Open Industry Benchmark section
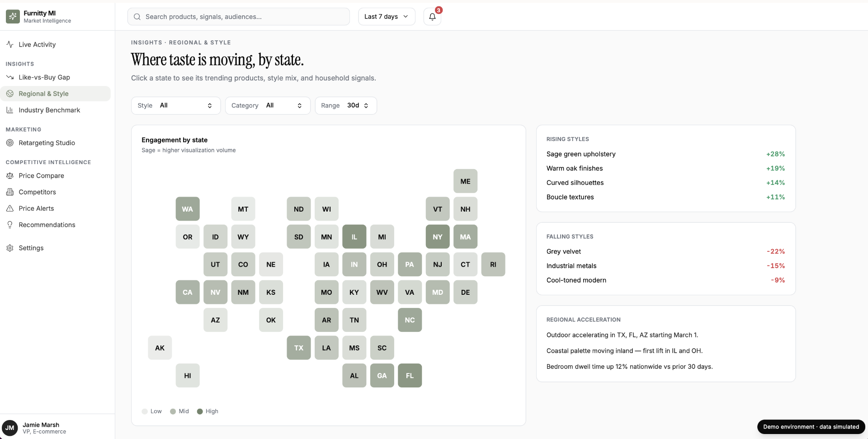The width and height of the screenshot is (868, 439). (56, 110)
